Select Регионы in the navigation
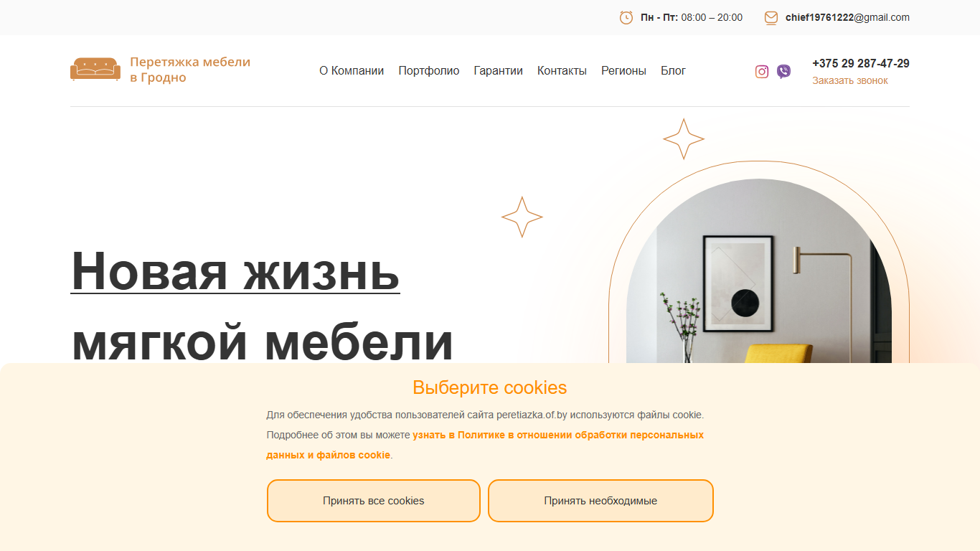This screenshot has width=980, height=551. (x=623, y=70)
